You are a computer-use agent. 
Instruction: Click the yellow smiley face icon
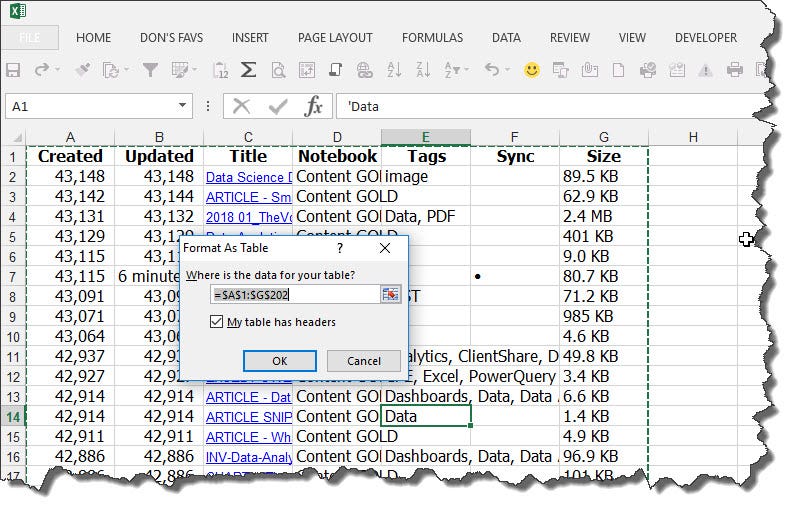(532, 70)
